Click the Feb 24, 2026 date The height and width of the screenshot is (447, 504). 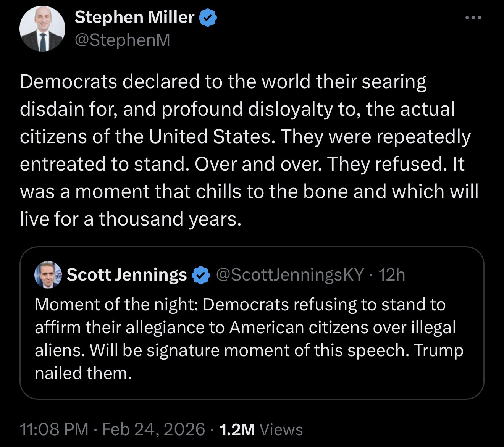pyautogui.click(x=153, y=429)
